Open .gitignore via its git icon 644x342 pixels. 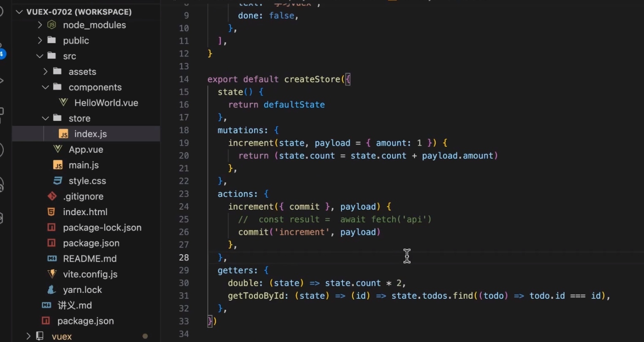tap(52, 196)
